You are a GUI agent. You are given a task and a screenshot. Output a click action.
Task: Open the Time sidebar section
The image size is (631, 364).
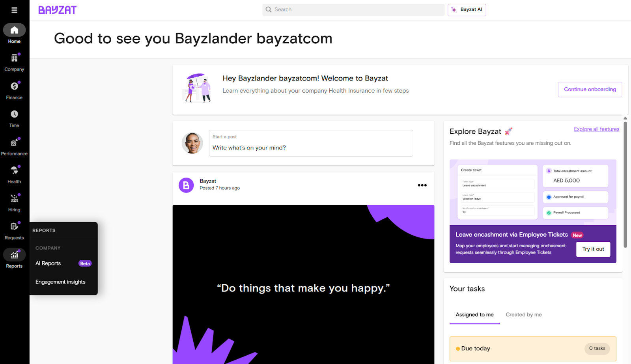point(14,119)
